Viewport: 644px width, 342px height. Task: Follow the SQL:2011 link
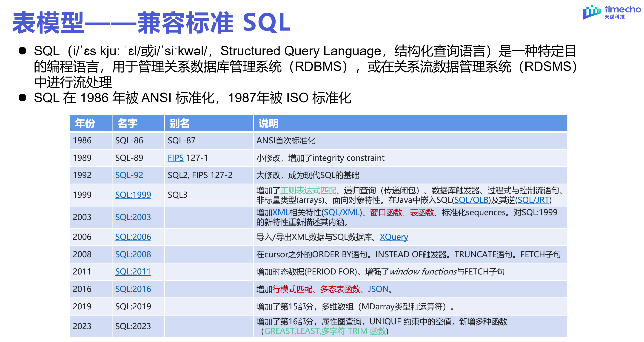[x=133, y=271]
